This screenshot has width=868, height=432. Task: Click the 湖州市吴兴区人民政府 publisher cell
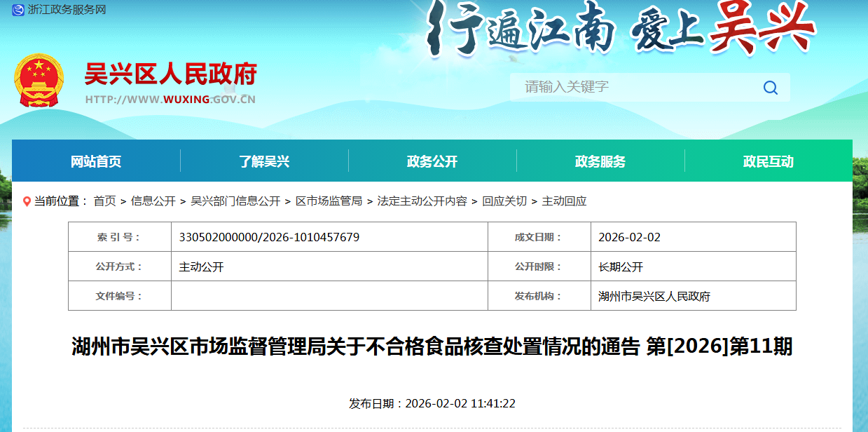tap(693, 296)
